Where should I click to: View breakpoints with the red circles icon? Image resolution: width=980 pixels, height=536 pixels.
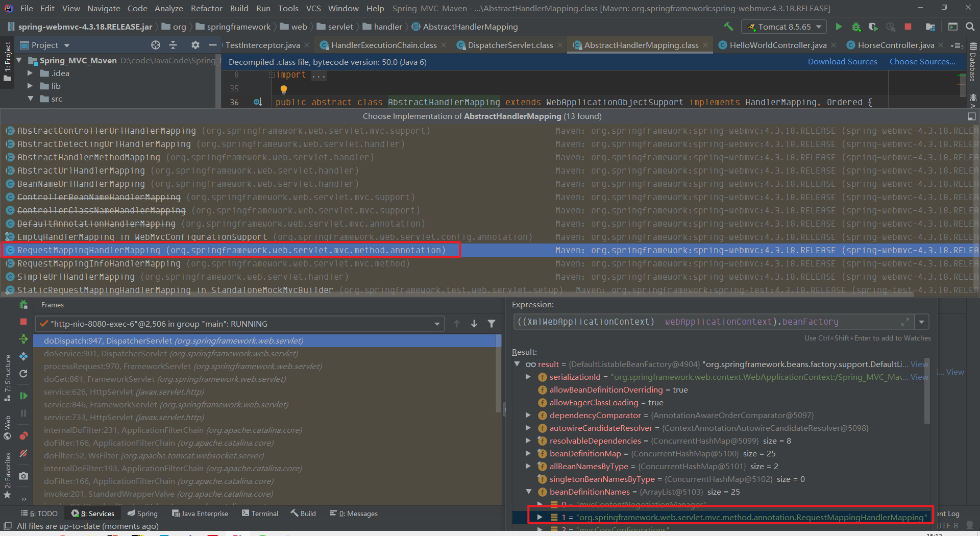pyautogui.click(x=23, y=435)
